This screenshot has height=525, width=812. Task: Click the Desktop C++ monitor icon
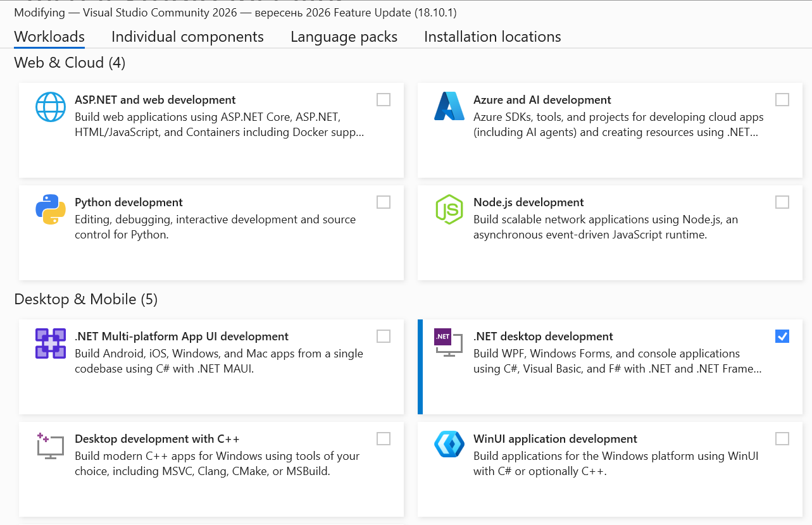51,445
